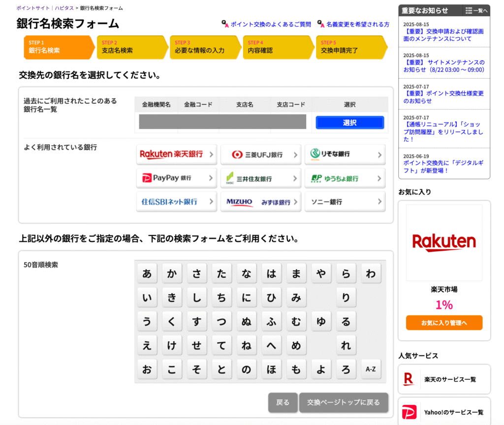Select the り kana key

(346, 297)
